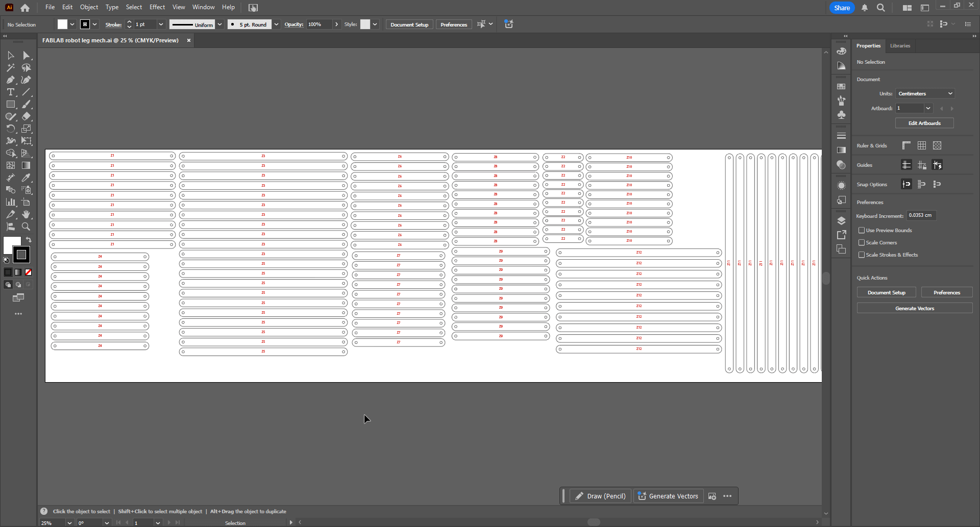Toggle Show Grid in Properties panel

pos(922,145)
